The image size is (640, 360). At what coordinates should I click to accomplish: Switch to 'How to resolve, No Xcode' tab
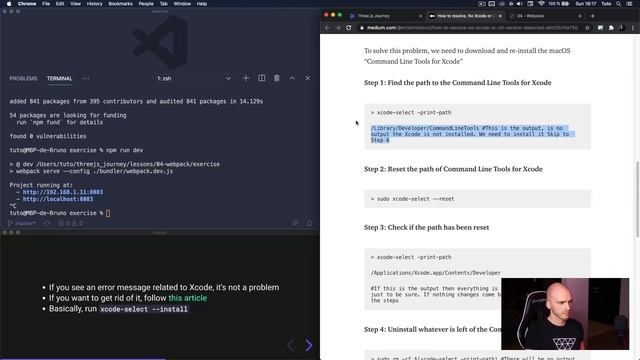(x=464, y=16)
